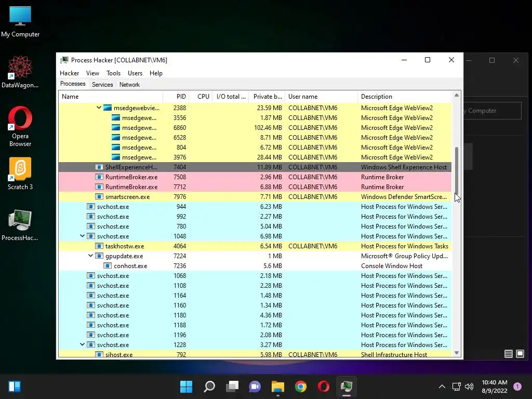This screenshot has width=532, height=399.
Task: Select the Processes tab
Action: click(x=73, y=84)
